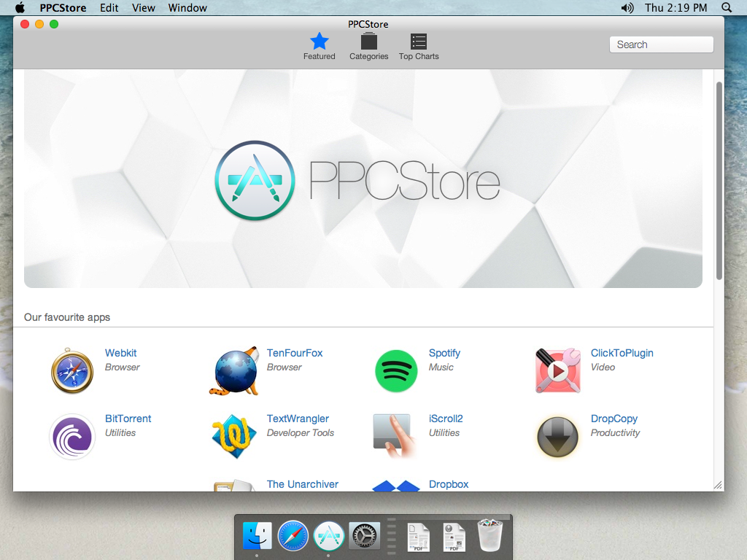This screenshot has height=560, width=747.
Task: Open System Preferences from the Dock
Action: click(365, 536)
